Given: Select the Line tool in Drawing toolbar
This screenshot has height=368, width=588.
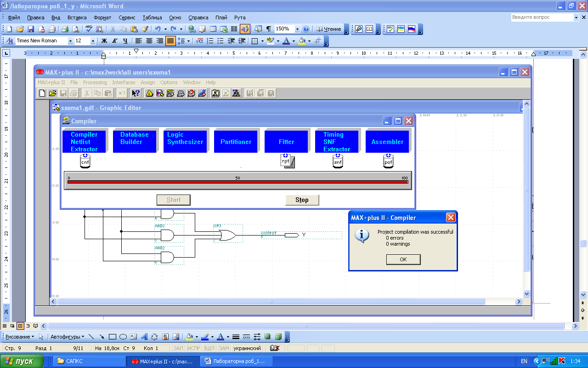Looking at the screenshot, I should click(91, 337).
